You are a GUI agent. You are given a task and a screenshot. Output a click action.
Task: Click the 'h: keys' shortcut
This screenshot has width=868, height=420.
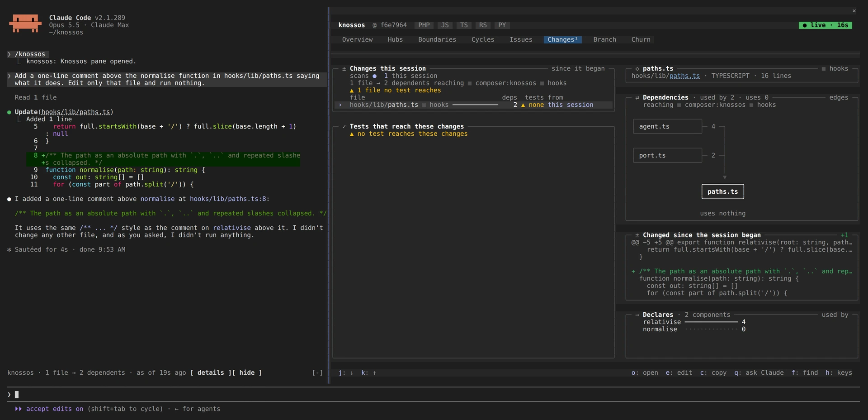pyautogui.click(x=839, y=373)
